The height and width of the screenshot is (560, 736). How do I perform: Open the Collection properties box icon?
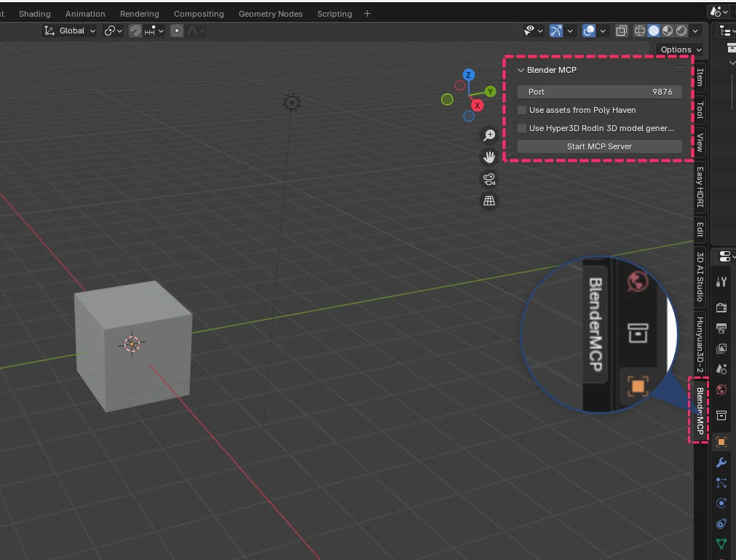(721, 415)
